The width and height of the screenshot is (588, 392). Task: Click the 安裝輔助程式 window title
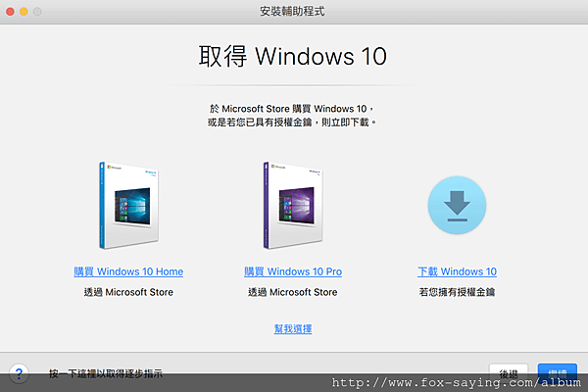click(292, 11)
